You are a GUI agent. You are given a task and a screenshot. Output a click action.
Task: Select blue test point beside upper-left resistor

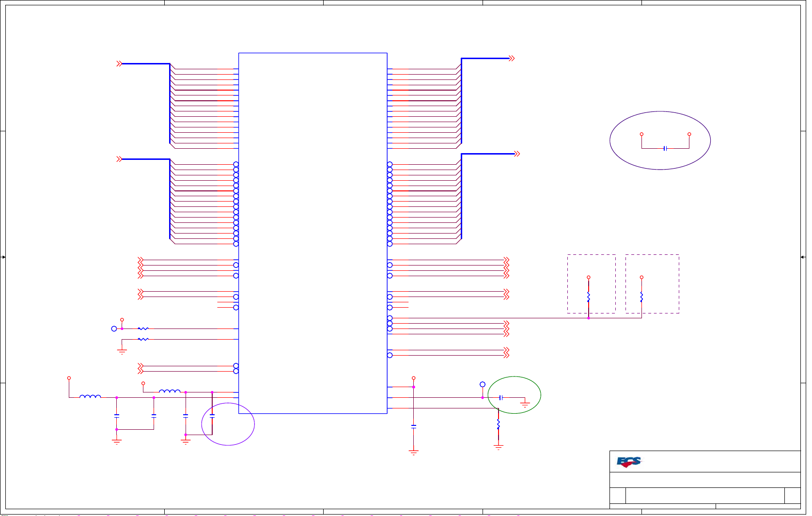click(114, 328)
